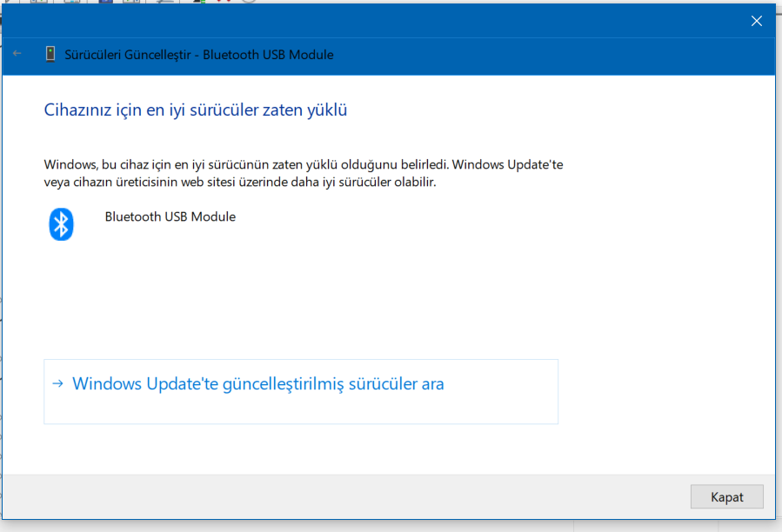Click the arrow beside the Windows Update link
The image size is (782, 532).
58,383
